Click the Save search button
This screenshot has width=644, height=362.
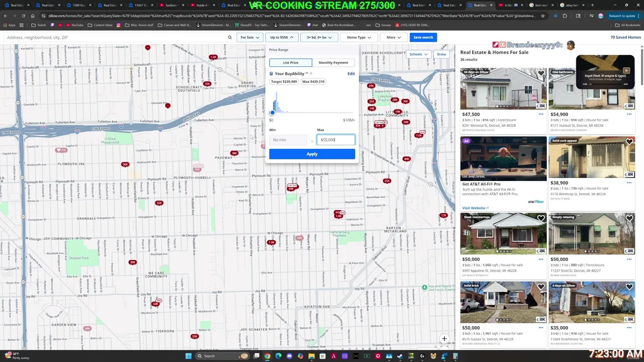[x=423, y=37]
